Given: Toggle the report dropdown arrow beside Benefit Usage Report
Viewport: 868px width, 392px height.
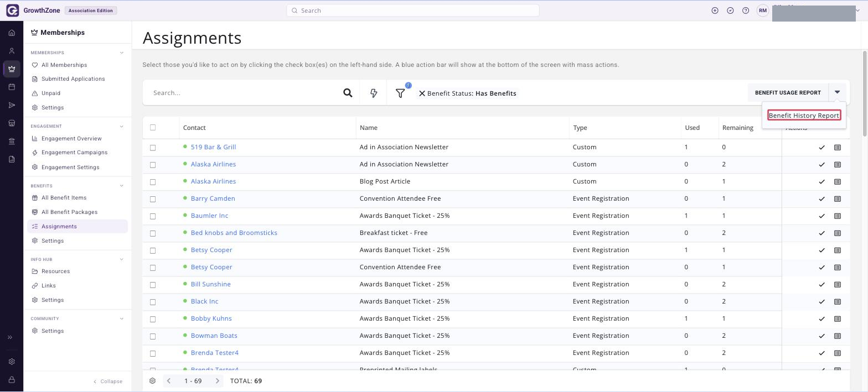Looking at the screenshot, I should [x=838, y=93].
